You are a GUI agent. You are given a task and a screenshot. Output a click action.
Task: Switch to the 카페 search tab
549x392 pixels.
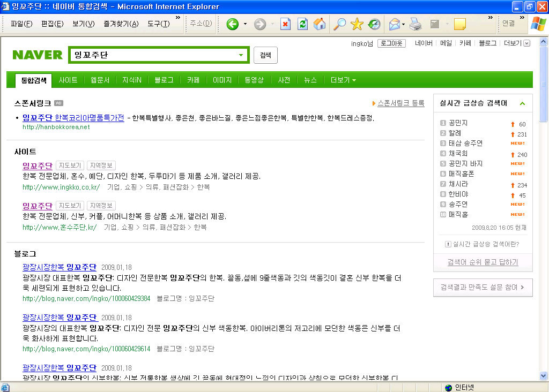[x=193, y=80]
